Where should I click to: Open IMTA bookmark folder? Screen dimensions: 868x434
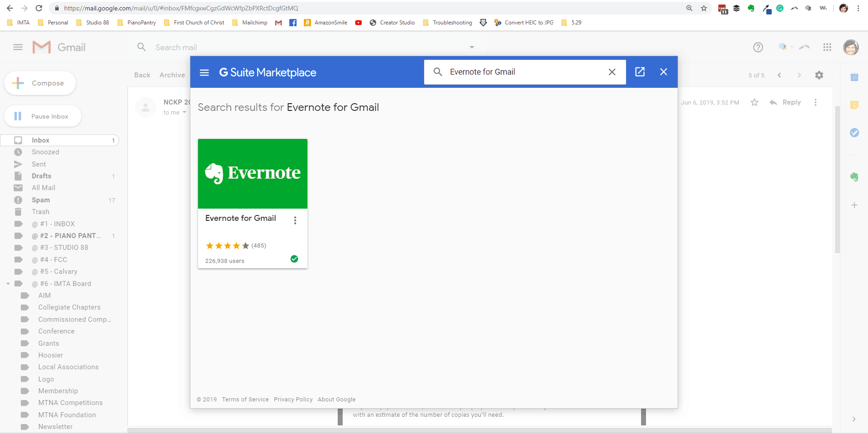click(x=19, y=23)
